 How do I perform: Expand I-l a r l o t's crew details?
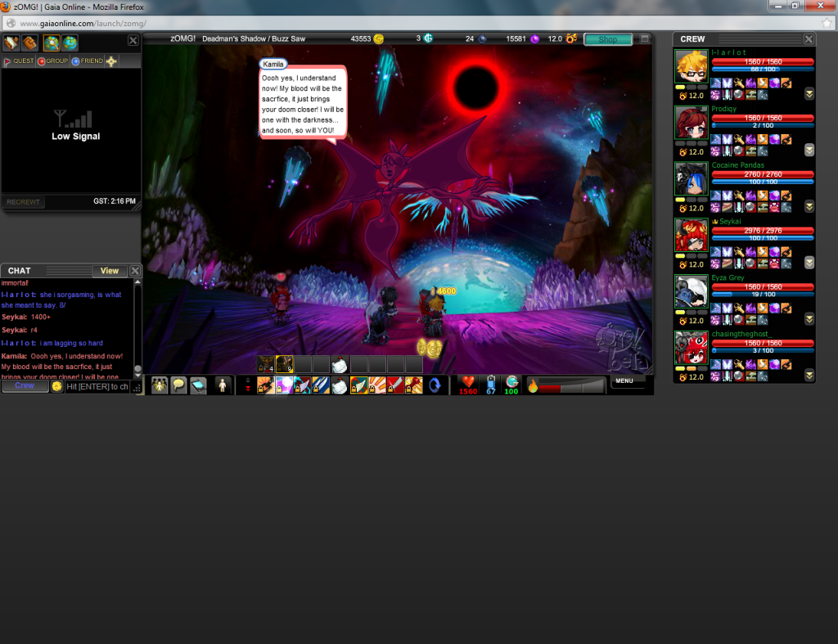(x=809, y=94)
